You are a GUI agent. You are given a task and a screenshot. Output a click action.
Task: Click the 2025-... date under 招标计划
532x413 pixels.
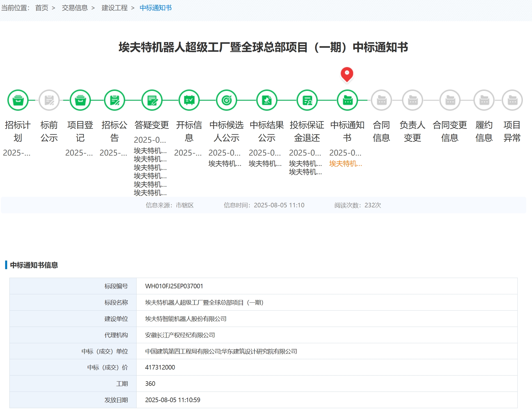click(17, 153)
